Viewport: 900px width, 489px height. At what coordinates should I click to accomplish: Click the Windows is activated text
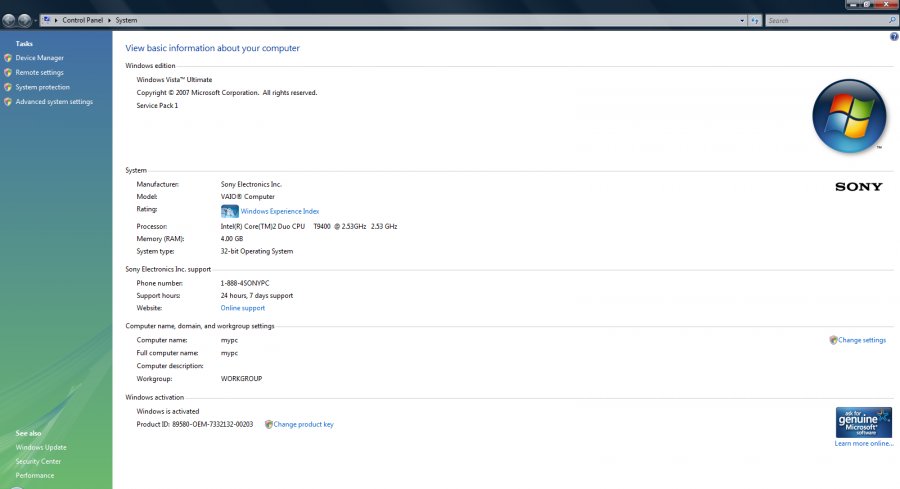point(168,412)
